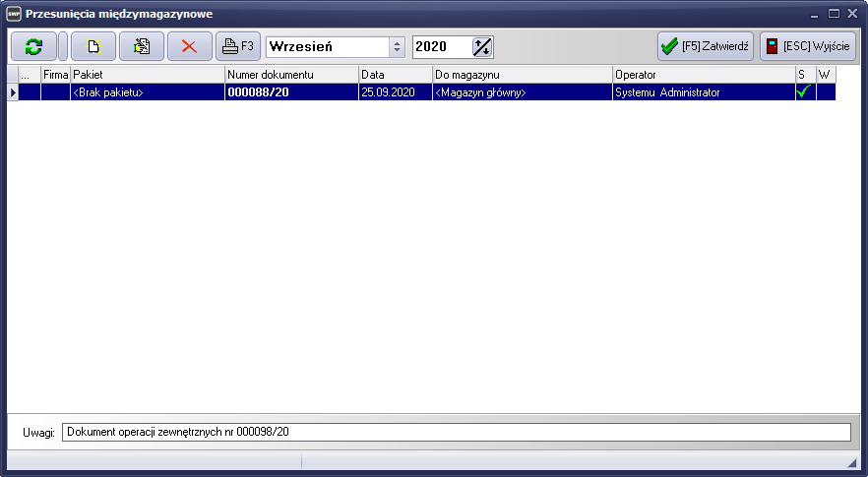Delete the entry using the red X icon
This screenshot has width=868, height=477.
(x=189, y=46)
